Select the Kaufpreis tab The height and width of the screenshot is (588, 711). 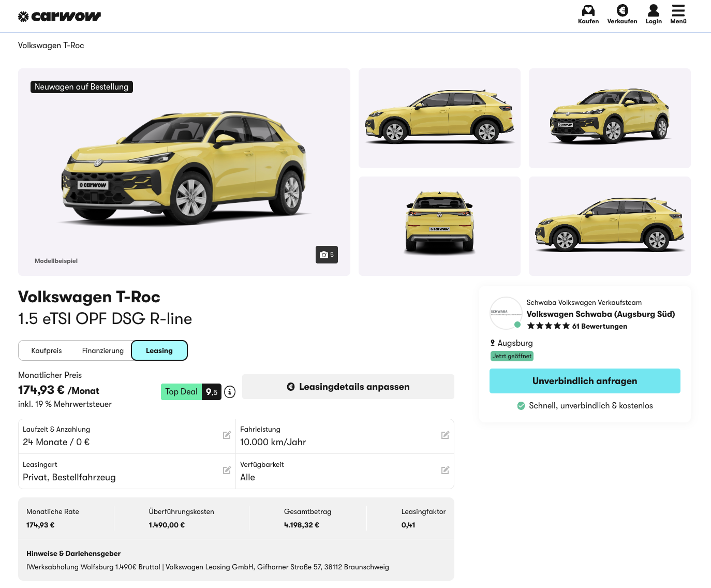tap(47, 350)
